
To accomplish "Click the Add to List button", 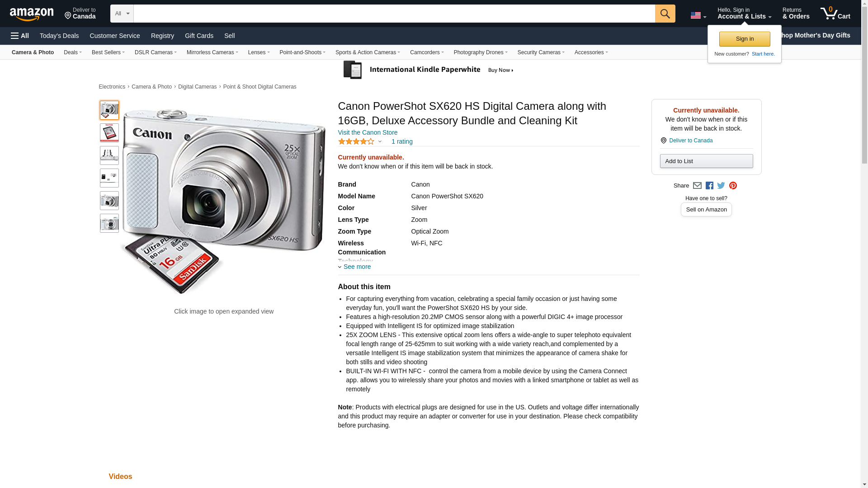I will point(706,161).
